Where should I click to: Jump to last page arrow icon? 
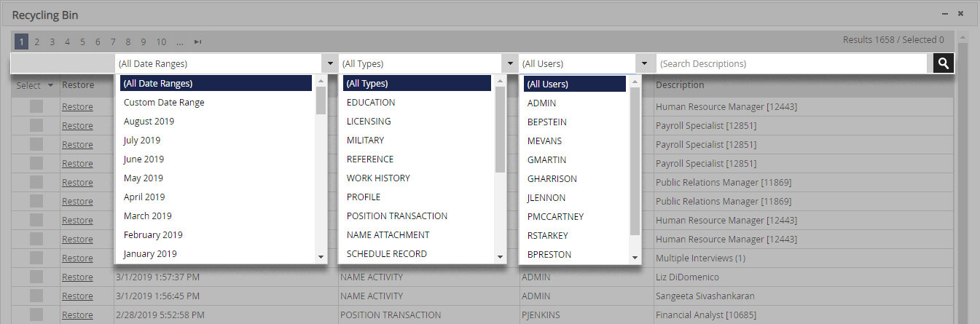[x=197, y=42]
